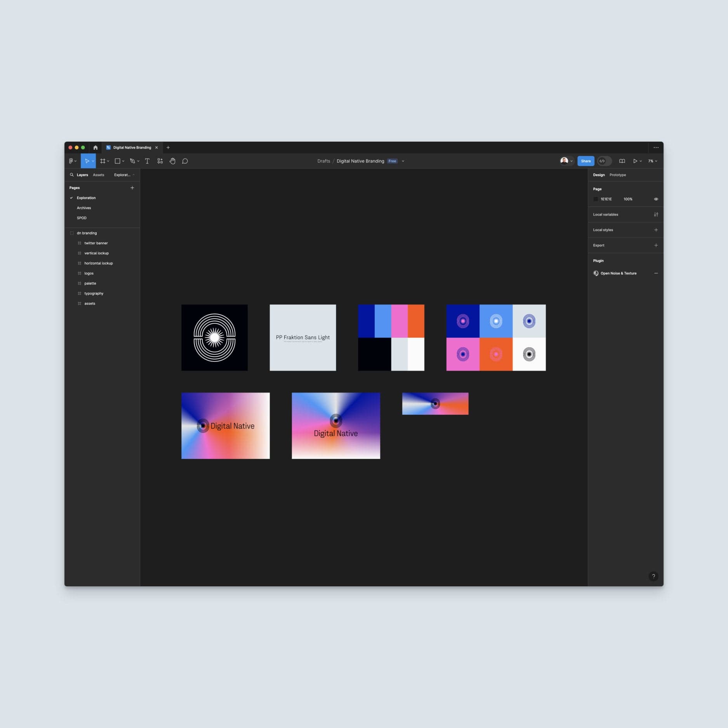Screen dimensions: 728x728
Task: Click the Share button
Action: pos(586,161)
